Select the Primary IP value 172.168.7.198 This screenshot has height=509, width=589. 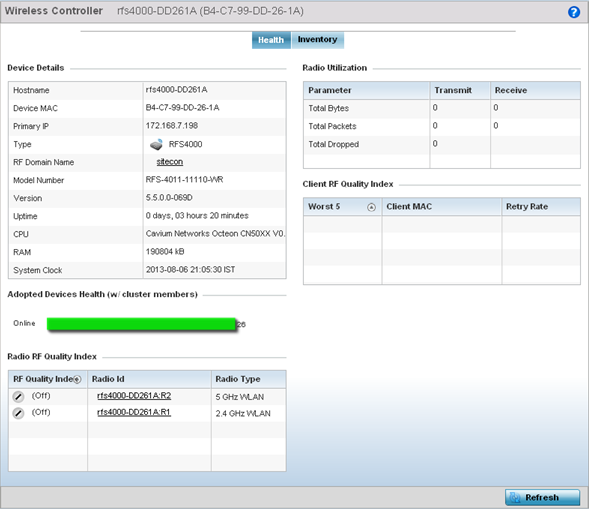click(x=172, y=126)
